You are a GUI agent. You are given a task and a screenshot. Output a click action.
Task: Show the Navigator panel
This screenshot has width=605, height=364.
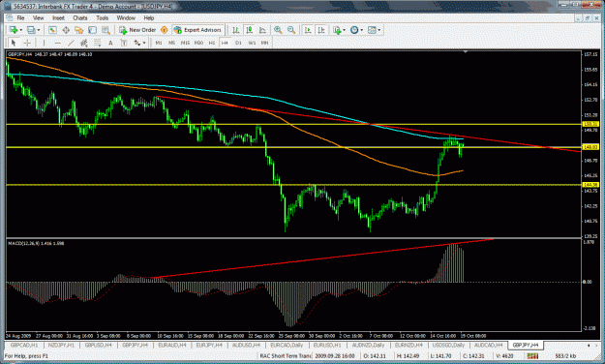coord(79,30)
